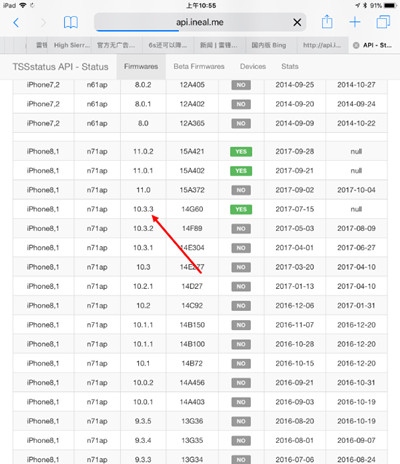The image size is (400, 464).
Task: Select version cell 10.2.1
Action: 143,286
